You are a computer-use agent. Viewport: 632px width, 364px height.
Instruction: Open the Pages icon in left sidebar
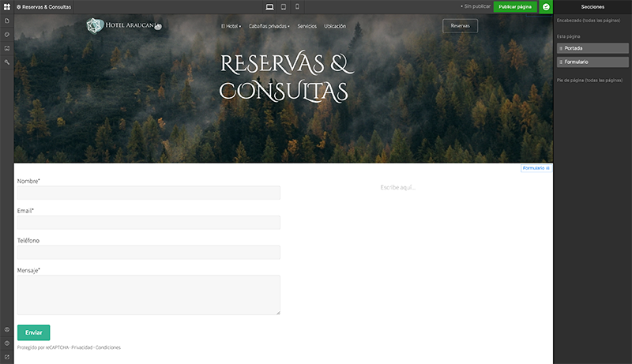(7, 21)
